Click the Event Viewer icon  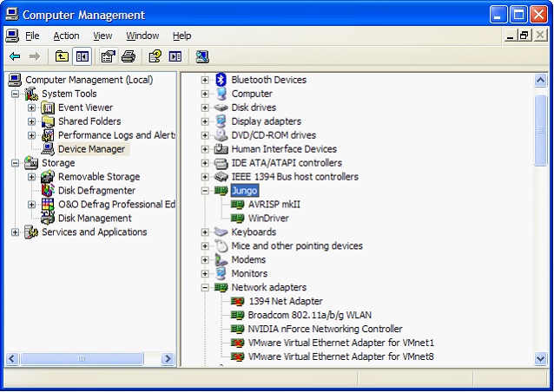48,108
